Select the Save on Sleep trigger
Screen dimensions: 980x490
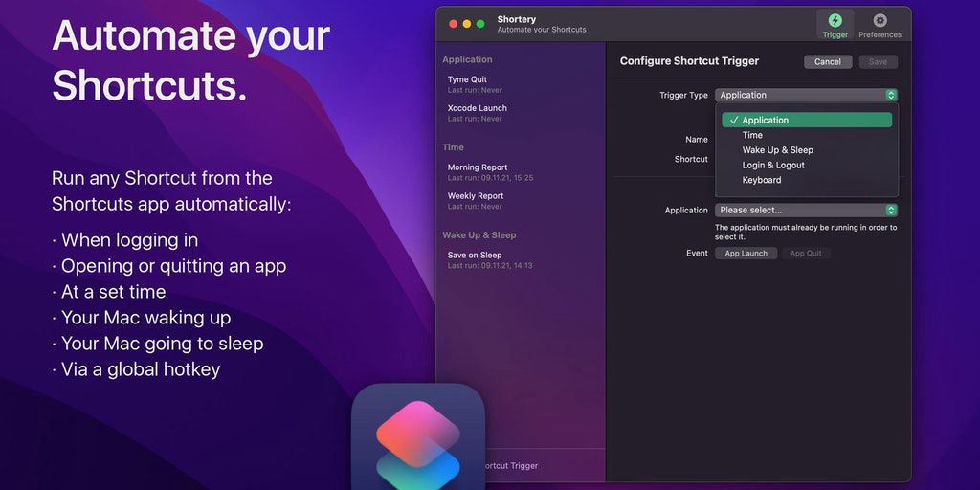(520, 260)
